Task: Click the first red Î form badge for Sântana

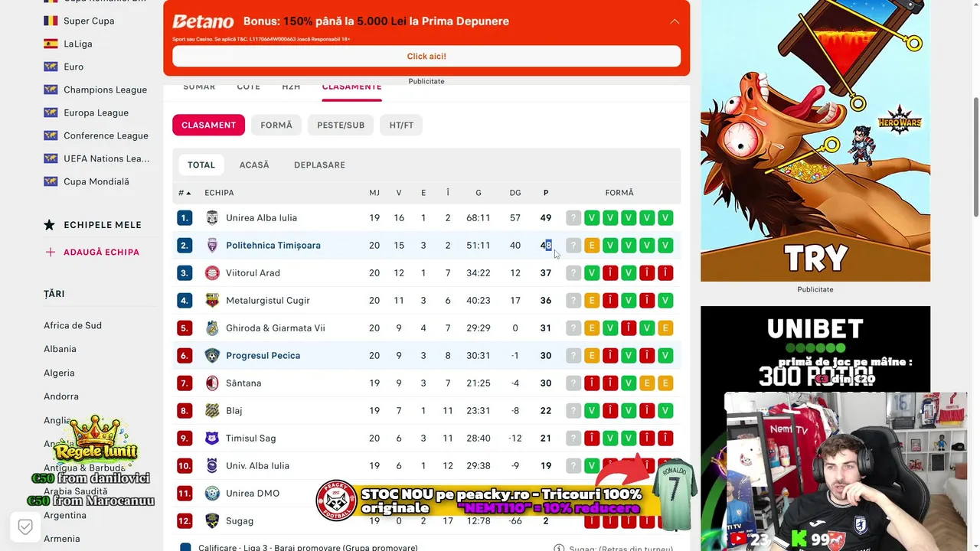Action: point(592,383)
